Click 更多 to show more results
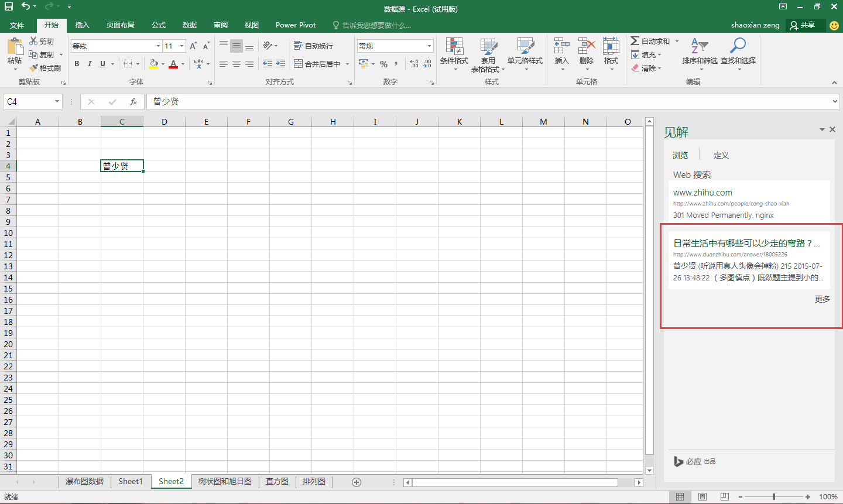843x504 pixels. click(822, 299)
